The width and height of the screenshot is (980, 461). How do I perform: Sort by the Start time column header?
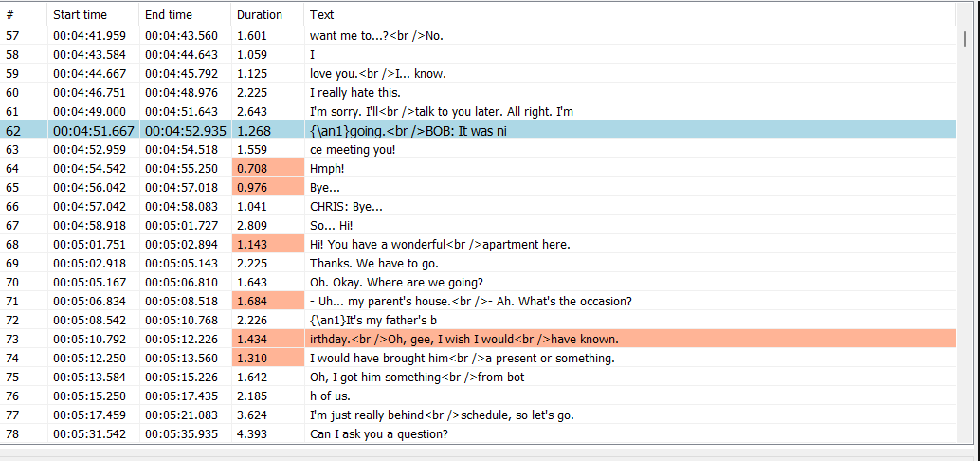tap(93, 14)
